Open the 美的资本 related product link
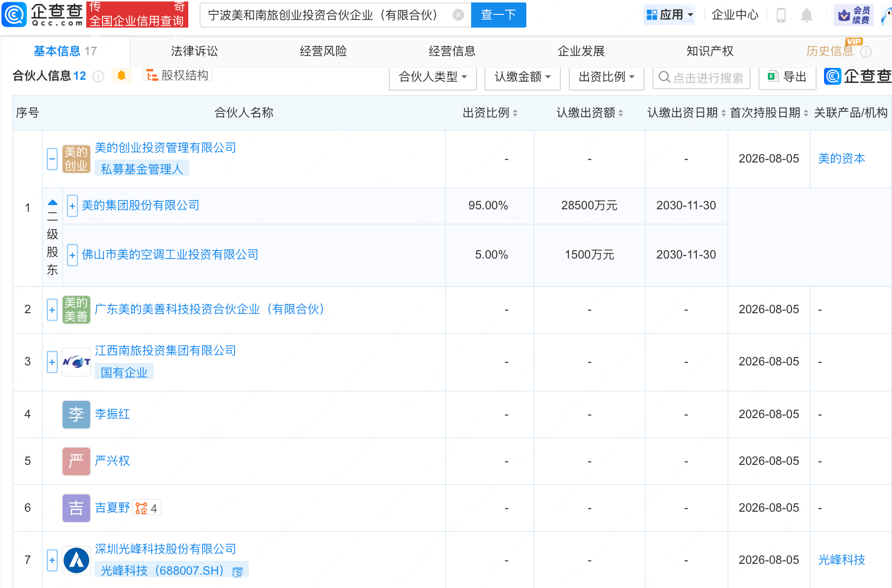Image resolution: width=892 pixels, height=588 pixels. (x=842, y=159)
